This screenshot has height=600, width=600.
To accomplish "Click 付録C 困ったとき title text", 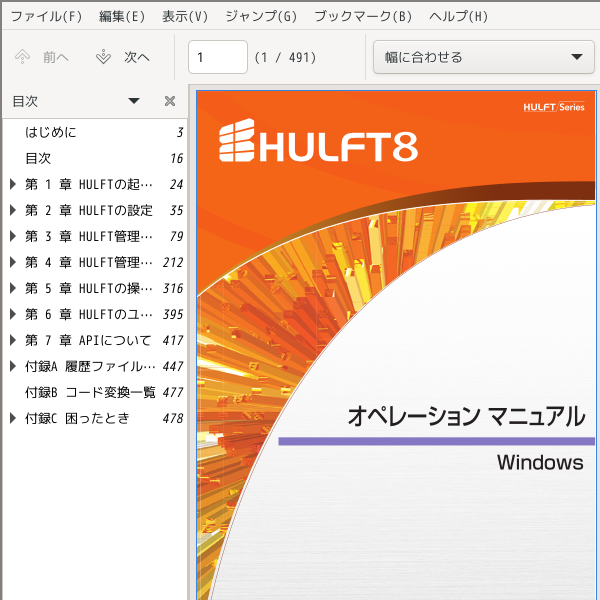I will click(77, 418).
